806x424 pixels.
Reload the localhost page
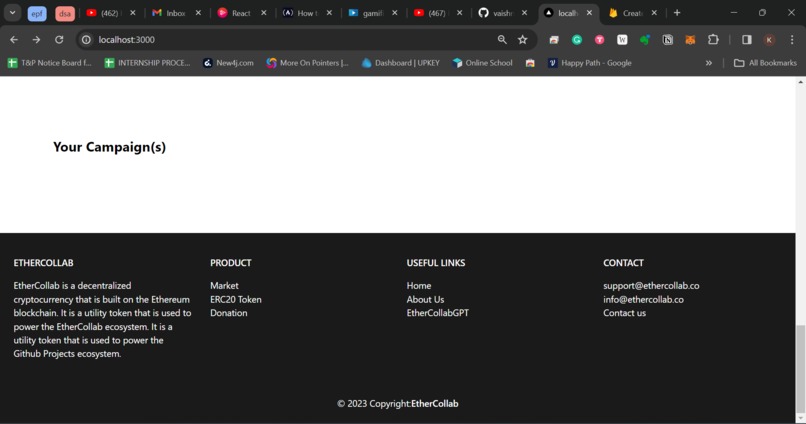tap(59, 40)
